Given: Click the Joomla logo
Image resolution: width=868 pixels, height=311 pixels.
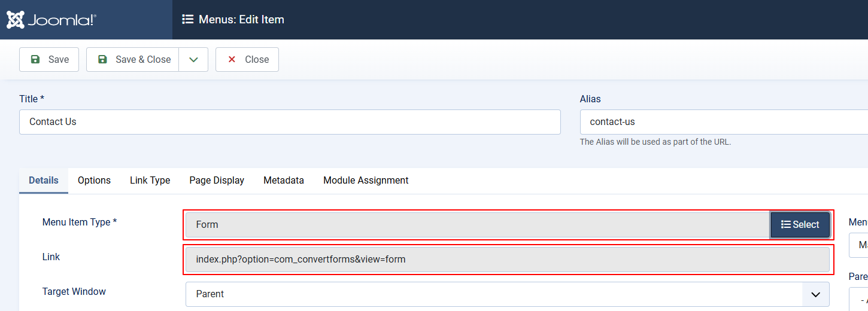Looking at the screenshot, I should [x=51, y=20].
